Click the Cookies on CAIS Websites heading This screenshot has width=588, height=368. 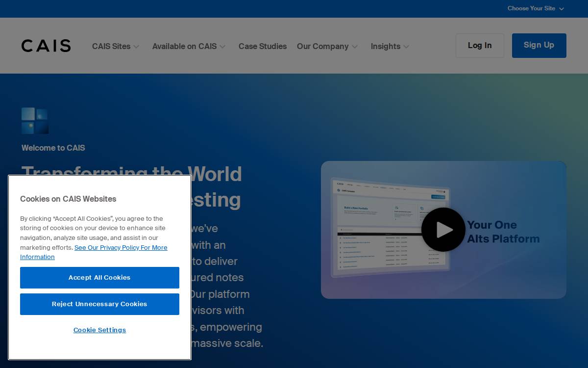(x=68, y=199)
